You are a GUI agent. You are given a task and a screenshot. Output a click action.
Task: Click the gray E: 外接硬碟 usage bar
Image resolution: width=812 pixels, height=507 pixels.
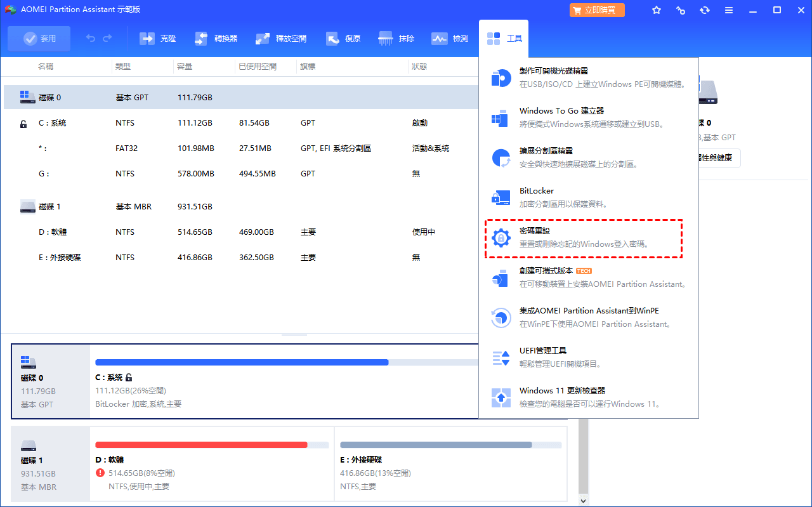451,445
